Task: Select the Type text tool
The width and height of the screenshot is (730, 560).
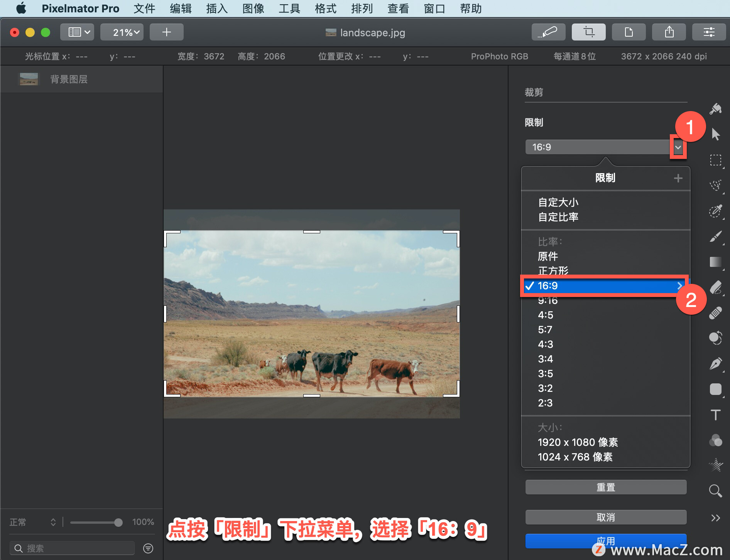Action: tap(716, 415)
